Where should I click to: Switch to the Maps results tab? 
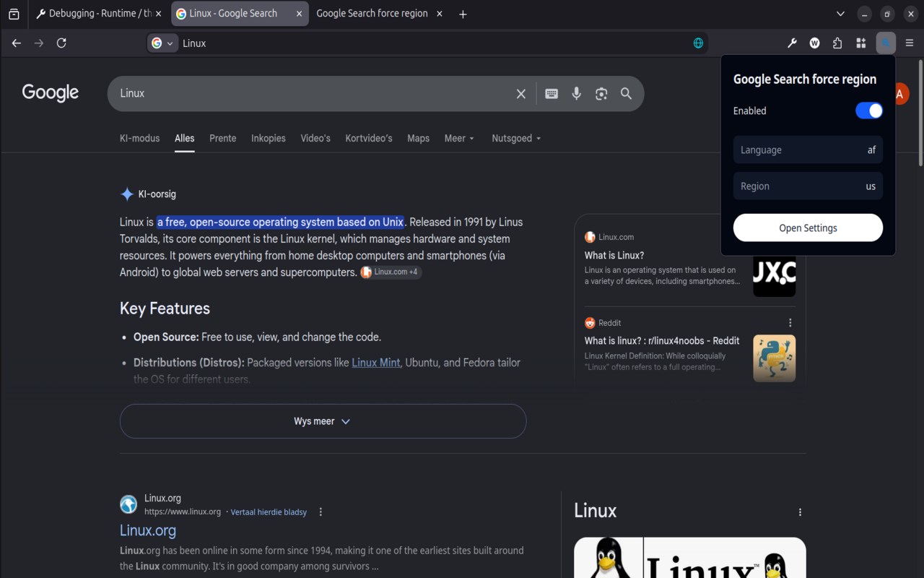pos(418,138)
